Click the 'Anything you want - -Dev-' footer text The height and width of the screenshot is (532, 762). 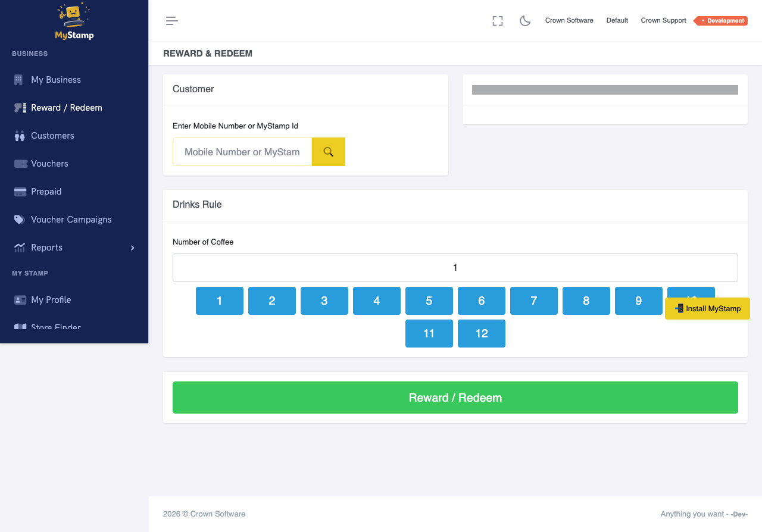pyautogui.click(x=704, y=514)
